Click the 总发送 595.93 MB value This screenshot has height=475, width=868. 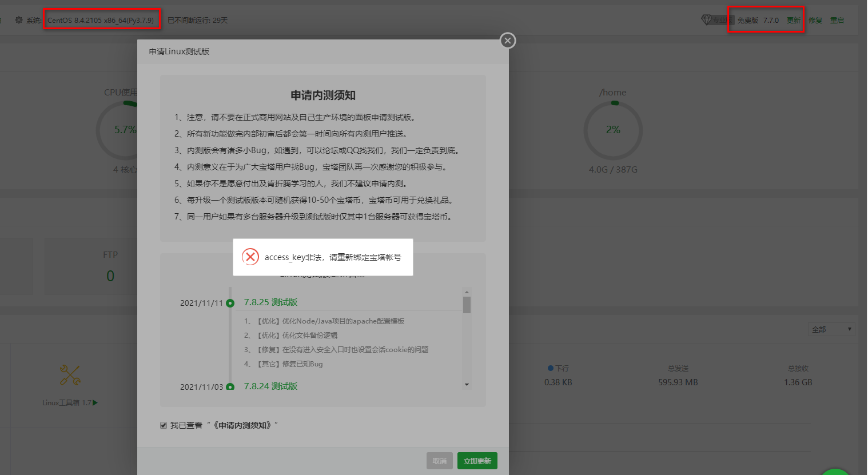[x=678, y=382]
